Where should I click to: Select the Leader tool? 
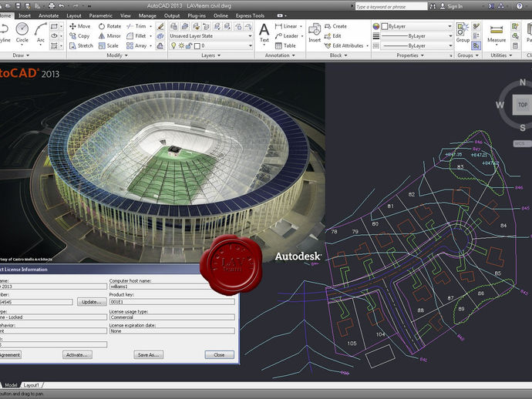tap(287, 36)
